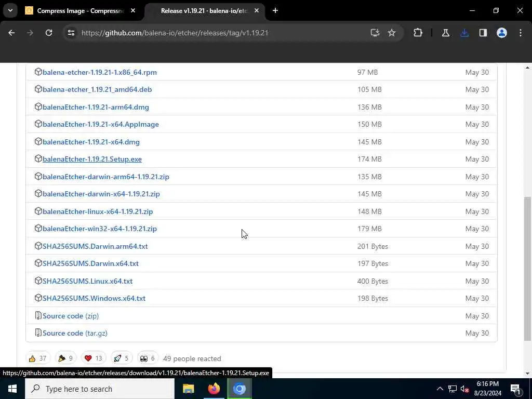Click package icon beside SHA256SUMS.Windows.x64.txt

pyautogui.click(x=38, y=298)
